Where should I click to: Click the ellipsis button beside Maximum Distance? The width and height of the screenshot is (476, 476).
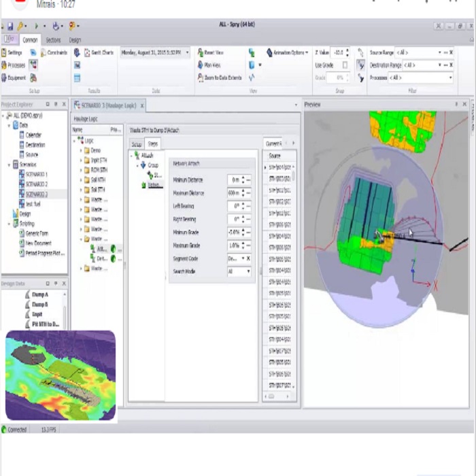(x=248, y=193)
